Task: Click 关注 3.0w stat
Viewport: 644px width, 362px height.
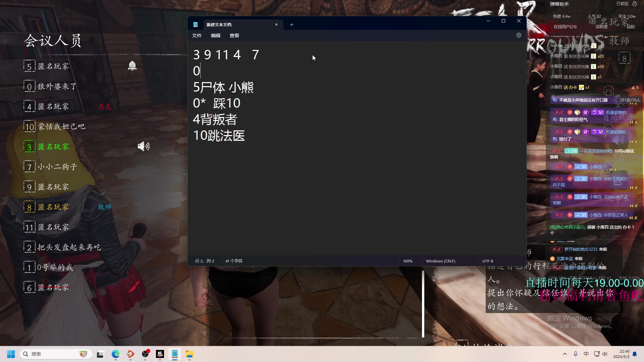Action: click(x=627, y=16)
